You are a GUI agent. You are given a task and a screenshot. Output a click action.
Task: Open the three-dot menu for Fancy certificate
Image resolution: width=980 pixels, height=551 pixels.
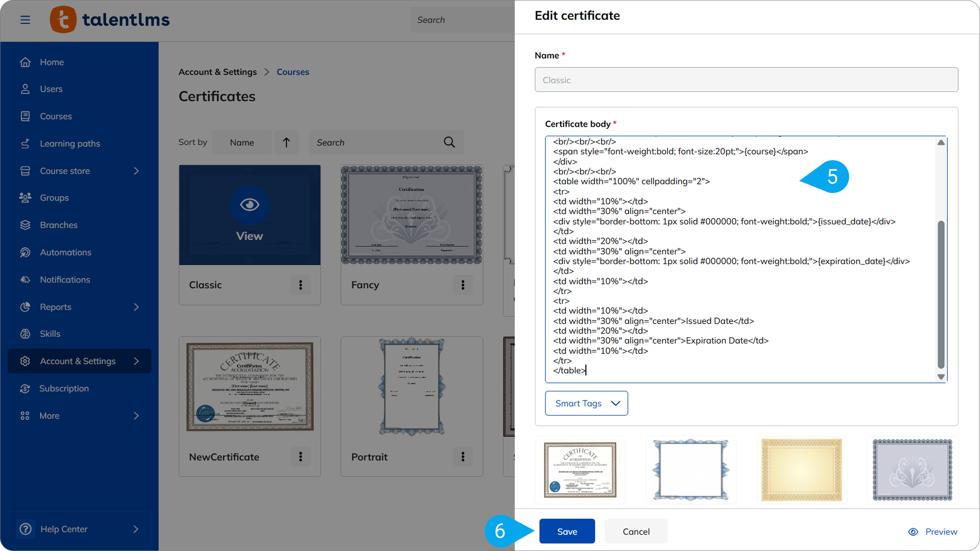click(x=463, y=285)
